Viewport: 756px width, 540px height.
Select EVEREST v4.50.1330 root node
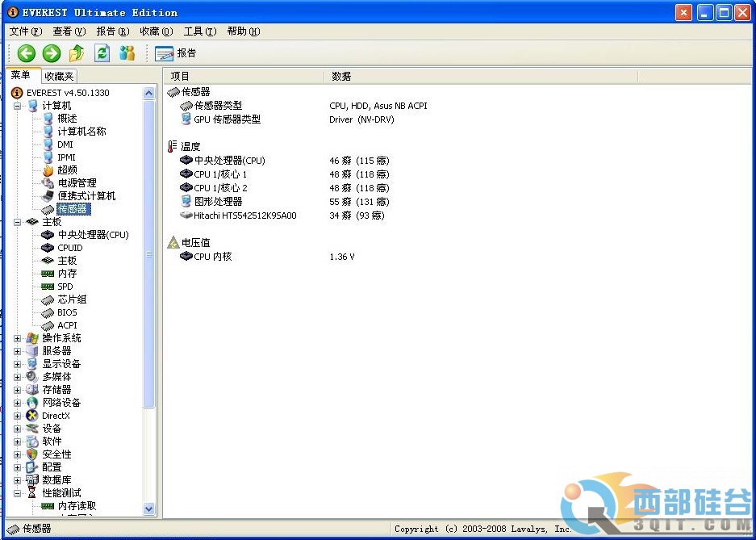click(68, 93)
